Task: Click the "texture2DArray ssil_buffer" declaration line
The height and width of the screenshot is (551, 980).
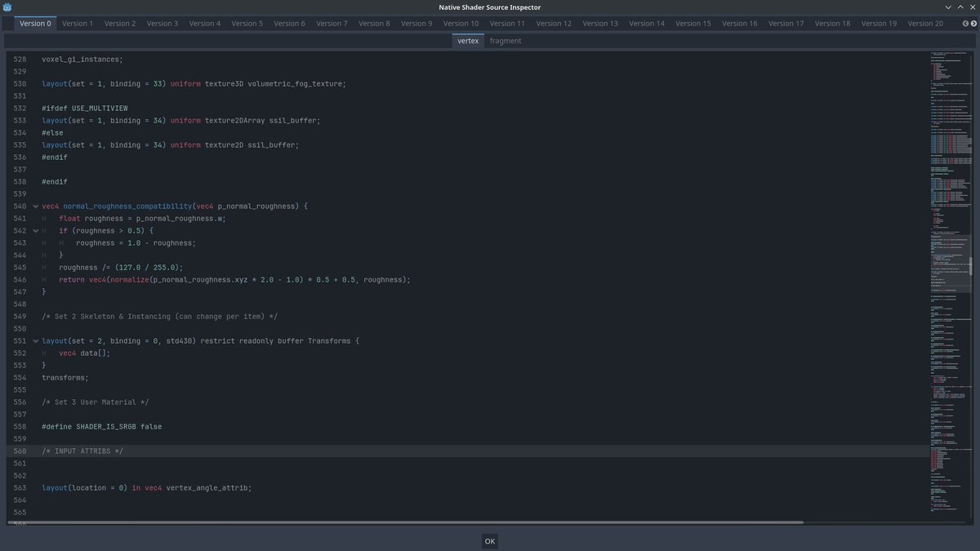Action: (x=181, y=121)
